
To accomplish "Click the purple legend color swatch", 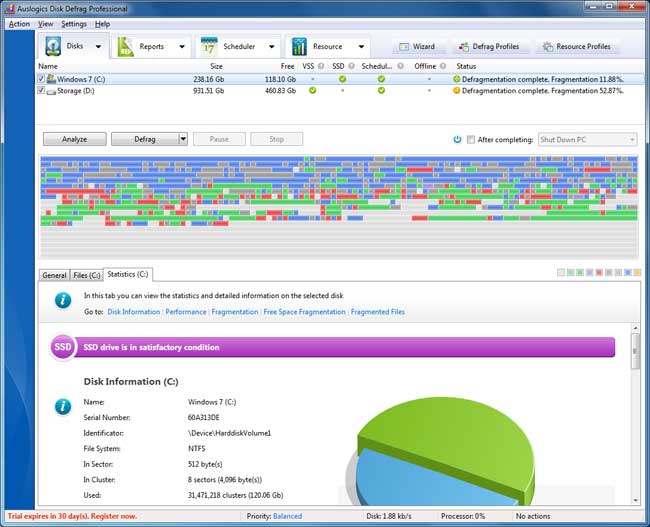I will tap(589, 272).
